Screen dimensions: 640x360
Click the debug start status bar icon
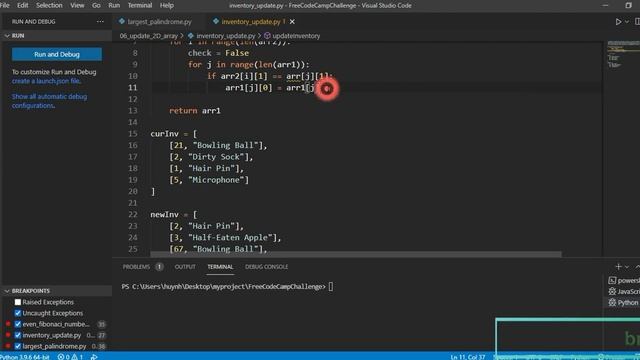94,357
